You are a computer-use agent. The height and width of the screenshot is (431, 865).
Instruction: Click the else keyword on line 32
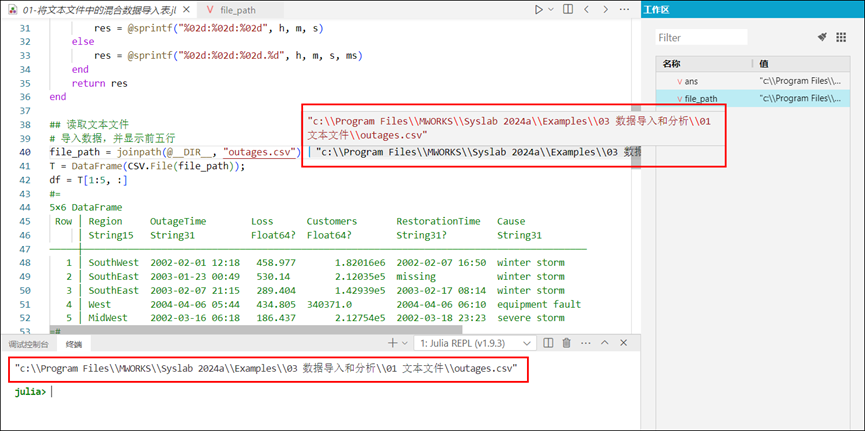pos(83,42)
